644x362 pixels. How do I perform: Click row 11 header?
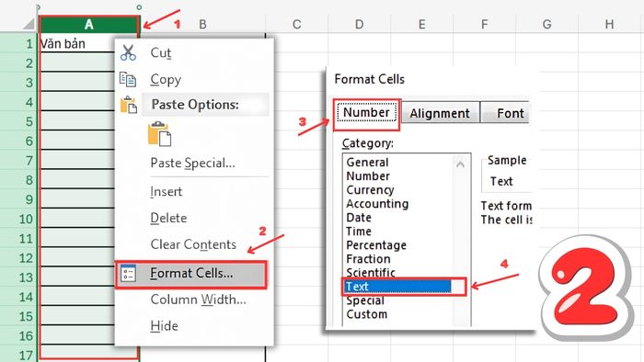coord(18,238)
